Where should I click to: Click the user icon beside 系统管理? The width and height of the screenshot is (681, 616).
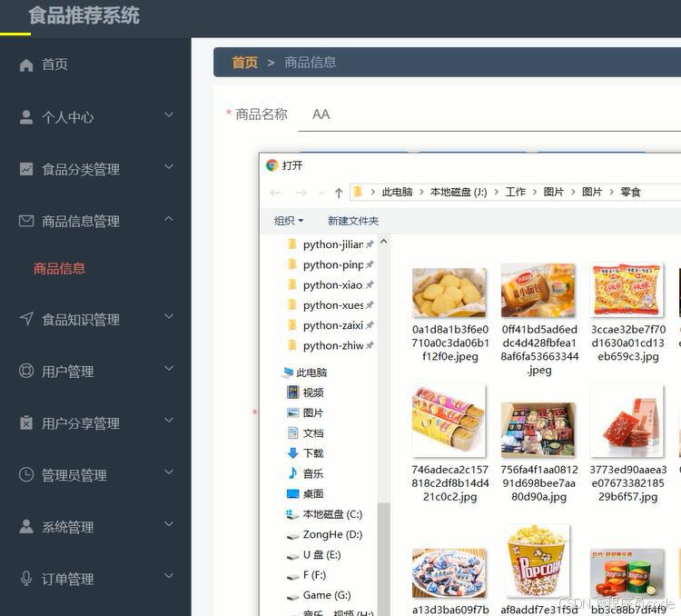pyautogui.click(x=26, y=526)
